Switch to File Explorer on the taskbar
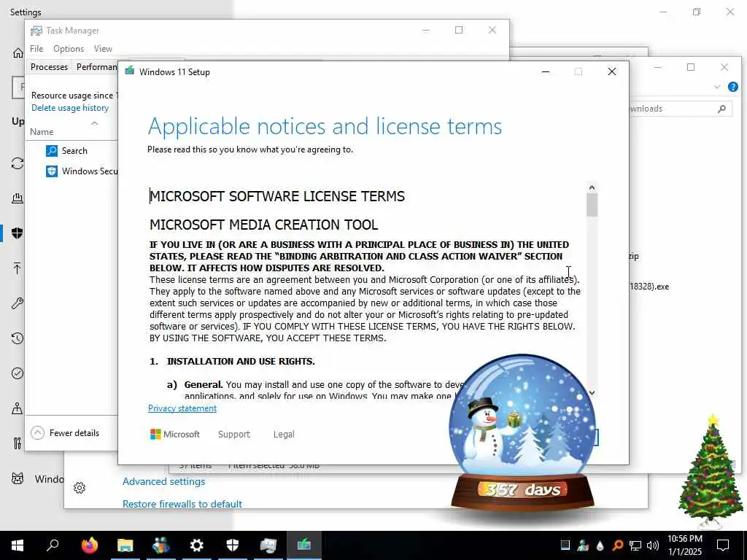This screenshot has width=747, height=560. click(x=125, y=545)
